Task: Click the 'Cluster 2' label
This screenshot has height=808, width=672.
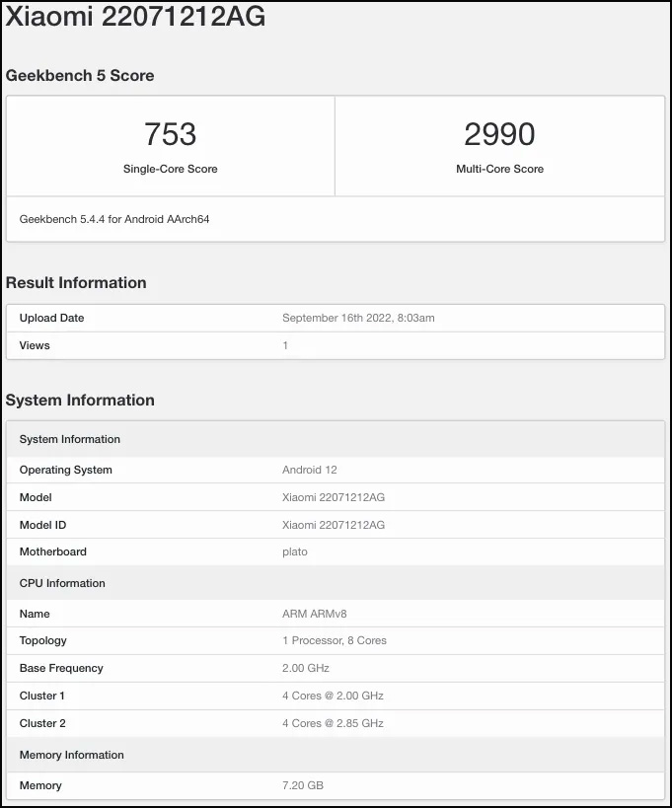Action: pyautogui.click(x=42, y=723)
